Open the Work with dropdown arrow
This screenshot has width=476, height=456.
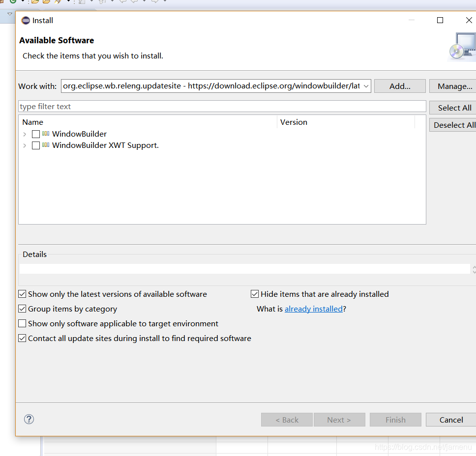pyautogui.click(x=366, y=86)
